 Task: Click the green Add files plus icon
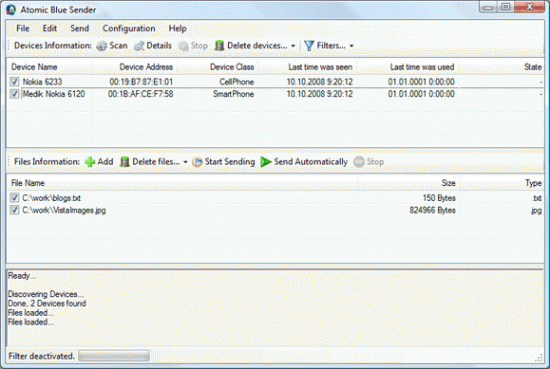90,162
